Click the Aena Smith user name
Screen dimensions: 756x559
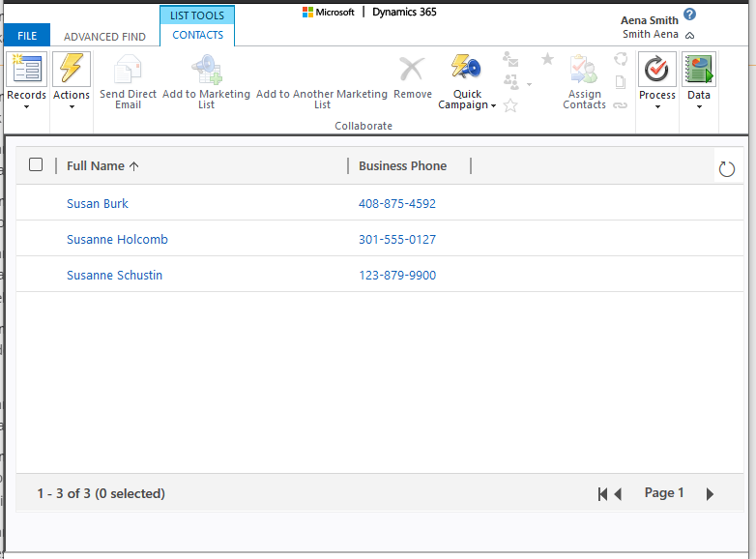coord(649,20)
